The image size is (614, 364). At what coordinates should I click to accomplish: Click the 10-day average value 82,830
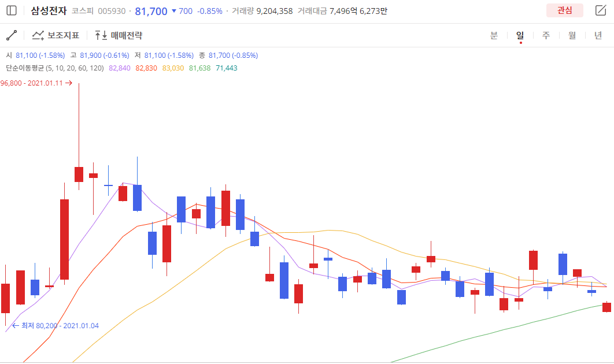pos(146,68)
